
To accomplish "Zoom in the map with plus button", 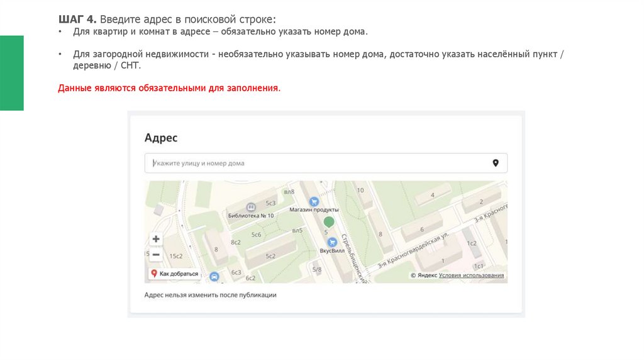I will [x=156, y=238].
